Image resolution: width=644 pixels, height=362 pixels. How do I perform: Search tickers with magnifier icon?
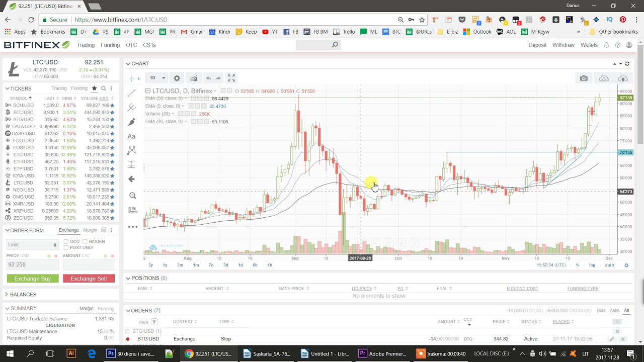point(103,88)
